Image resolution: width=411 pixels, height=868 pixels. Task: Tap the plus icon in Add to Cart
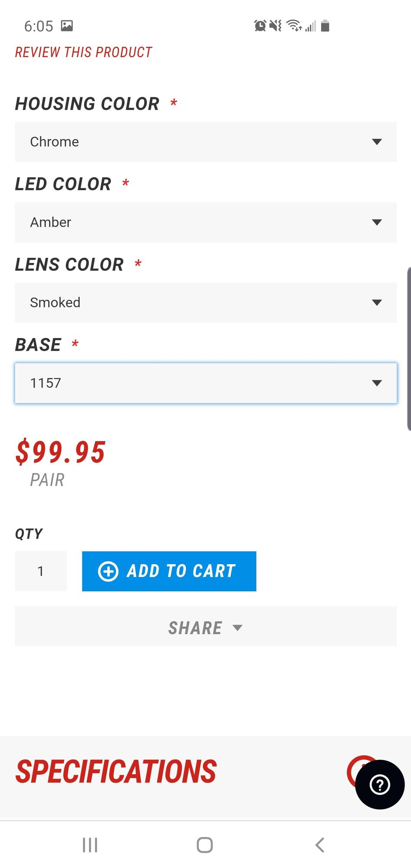pos(108,571)
